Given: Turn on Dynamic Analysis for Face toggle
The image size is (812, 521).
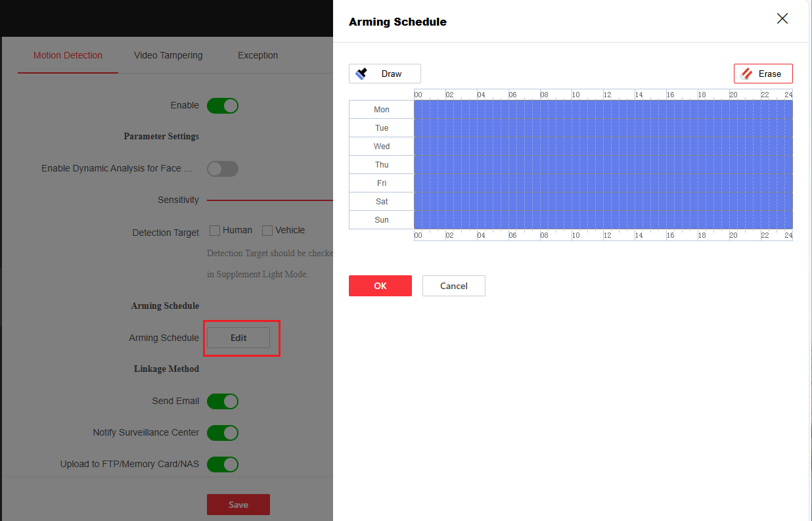Looking at the screenshot, I should (222, 169).
